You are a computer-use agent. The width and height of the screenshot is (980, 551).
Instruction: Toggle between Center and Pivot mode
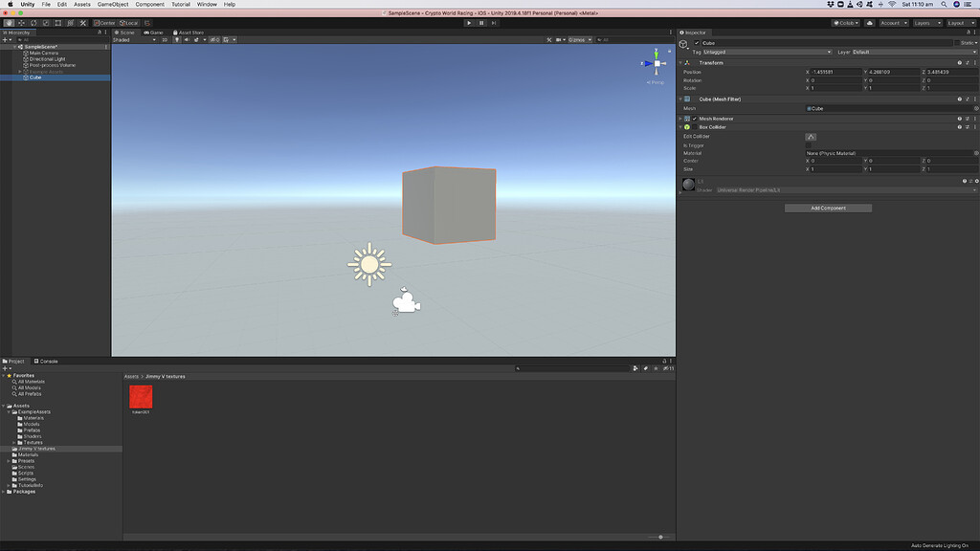coord(105,22)
